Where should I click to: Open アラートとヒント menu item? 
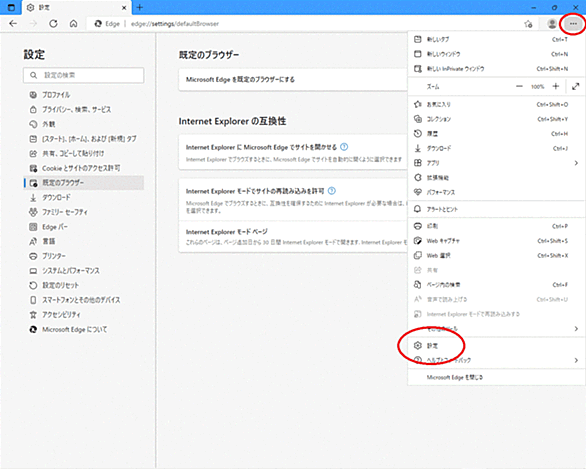pos(496,209)
